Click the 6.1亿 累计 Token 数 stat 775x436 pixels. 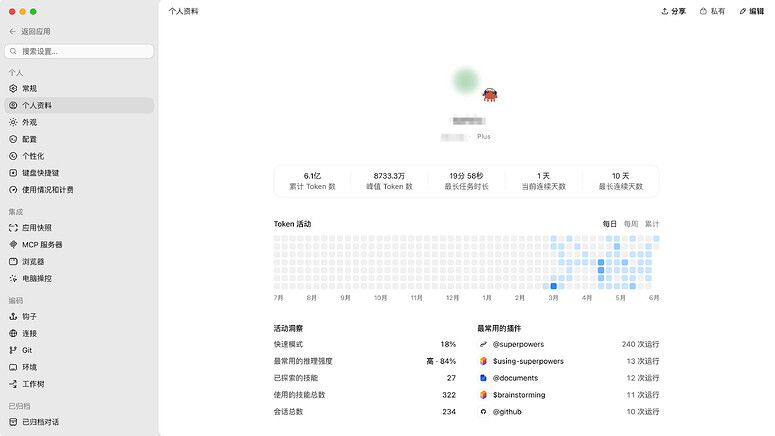pos(312,181)
